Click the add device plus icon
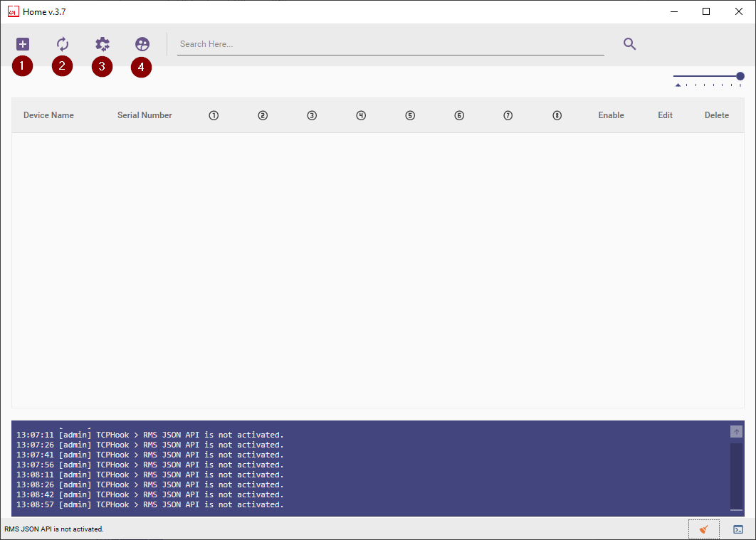756x540 pixels. [23, 44]
